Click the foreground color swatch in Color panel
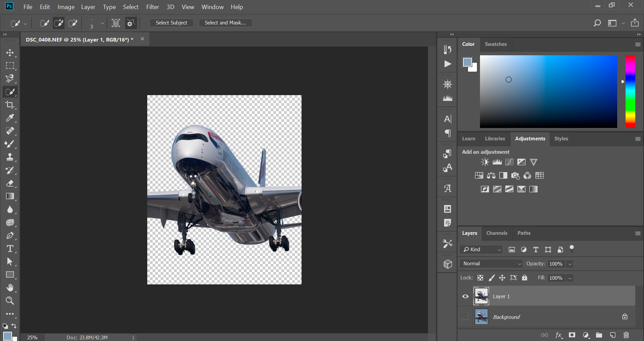 [467, 62]
